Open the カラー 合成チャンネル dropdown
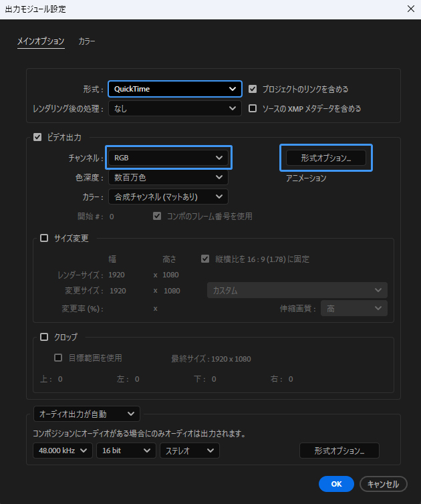 (x=168, y=197)
